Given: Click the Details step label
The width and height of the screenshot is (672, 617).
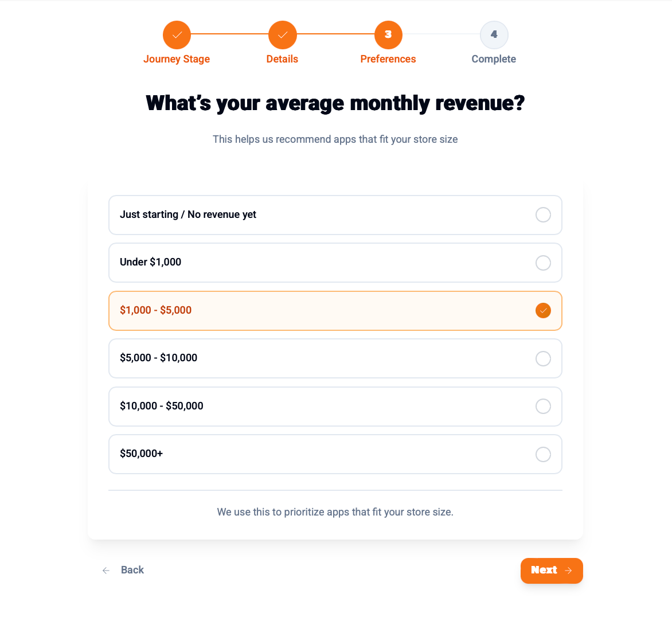Looking at the screenshot, I should (x=282, y=59).
